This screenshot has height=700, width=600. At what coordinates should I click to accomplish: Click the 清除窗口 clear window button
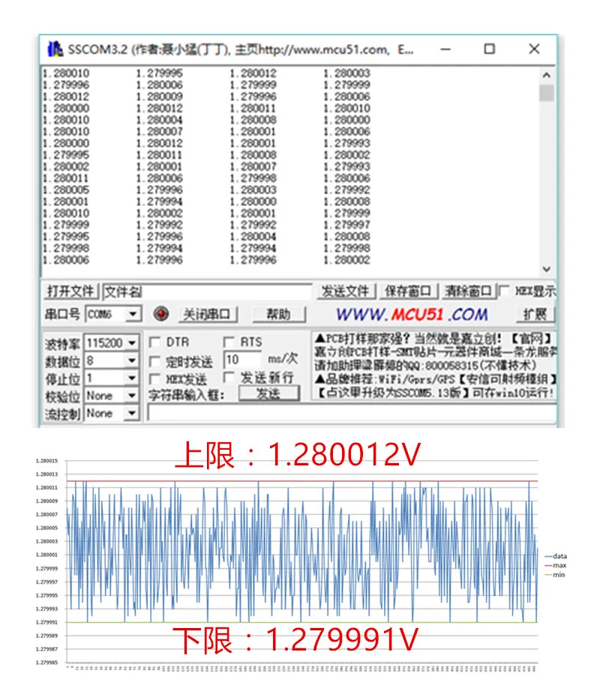468,292
